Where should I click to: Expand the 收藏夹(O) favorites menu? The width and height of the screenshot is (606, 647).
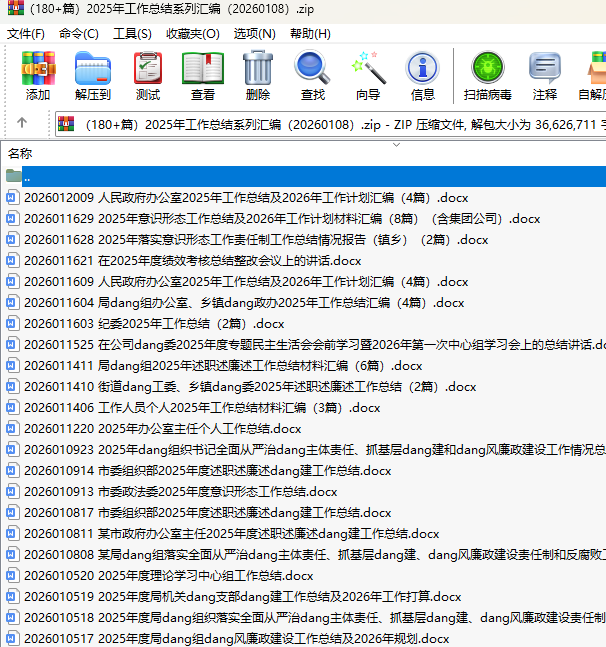click(193, 33)
